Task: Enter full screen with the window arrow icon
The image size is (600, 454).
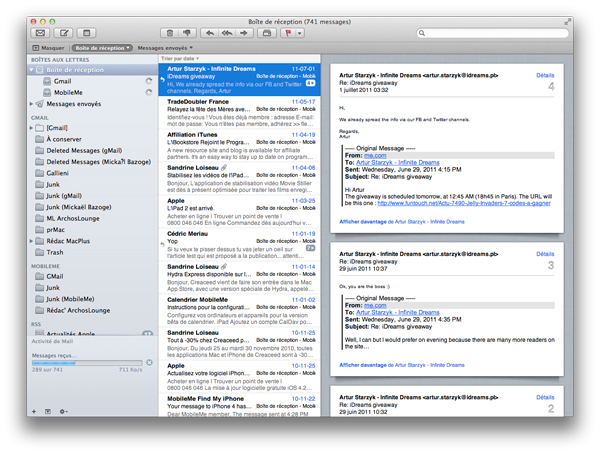Action: click(567, 22)
